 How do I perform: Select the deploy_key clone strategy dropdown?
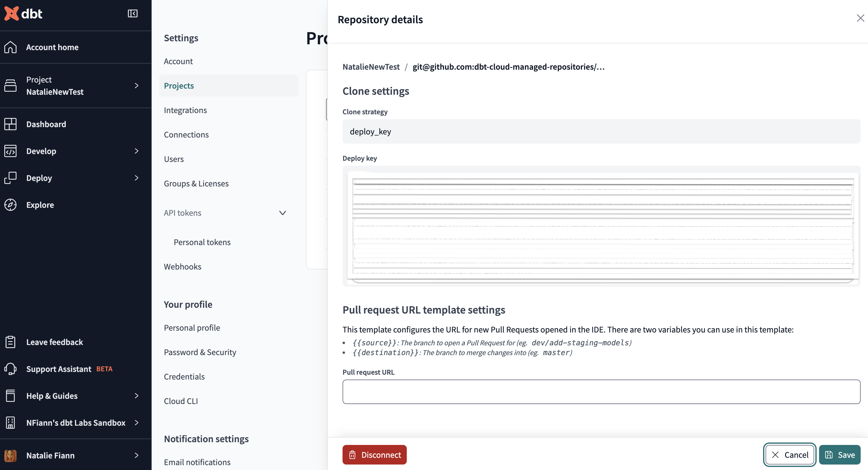coord(601,131)
